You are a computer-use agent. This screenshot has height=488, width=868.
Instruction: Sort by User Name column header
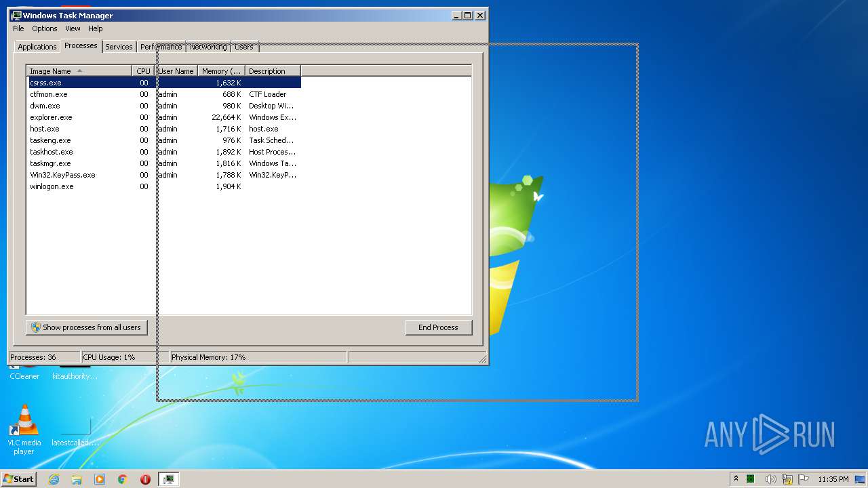tap(176, 71)
